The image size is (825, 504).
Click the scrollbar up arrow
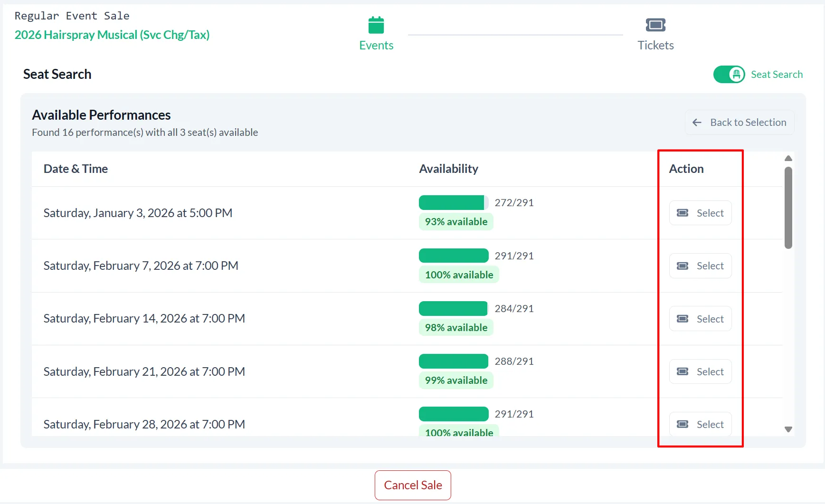pyautogui.click(x=788, y=158)
